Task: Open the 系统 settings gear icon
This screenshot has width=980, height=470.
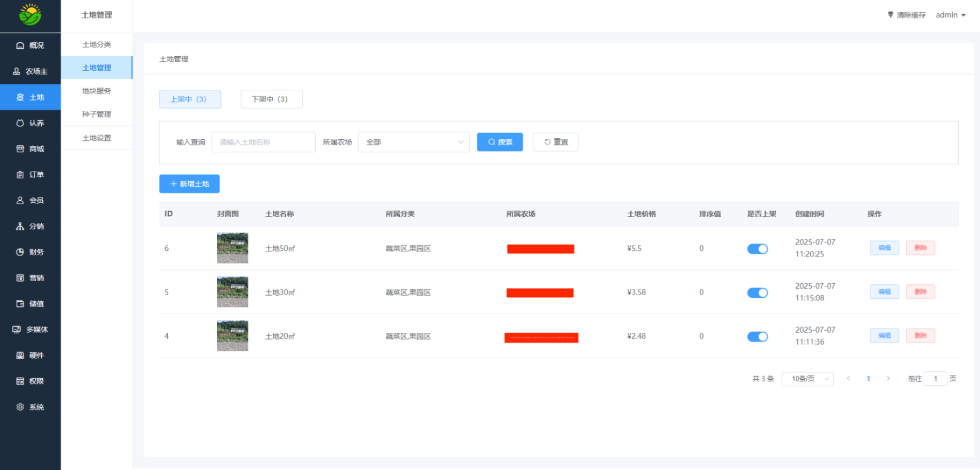Action: click(x=20, y=407)
